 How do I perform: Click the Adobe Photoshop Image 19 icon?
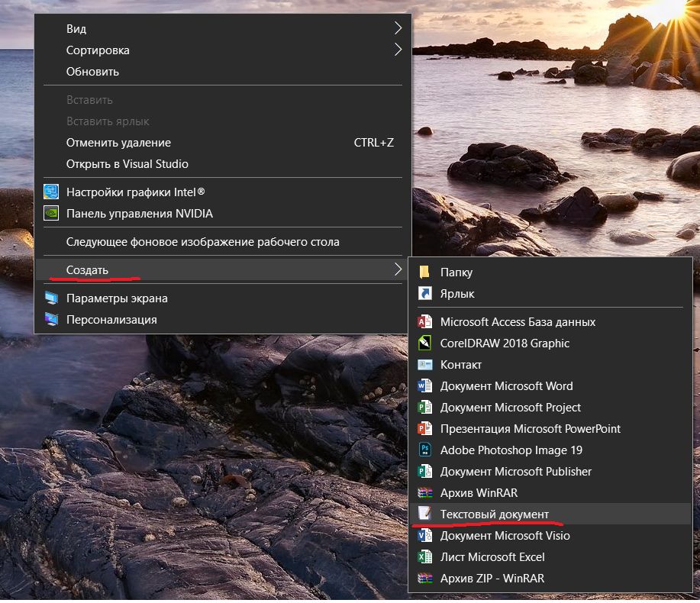pos(424,450)
